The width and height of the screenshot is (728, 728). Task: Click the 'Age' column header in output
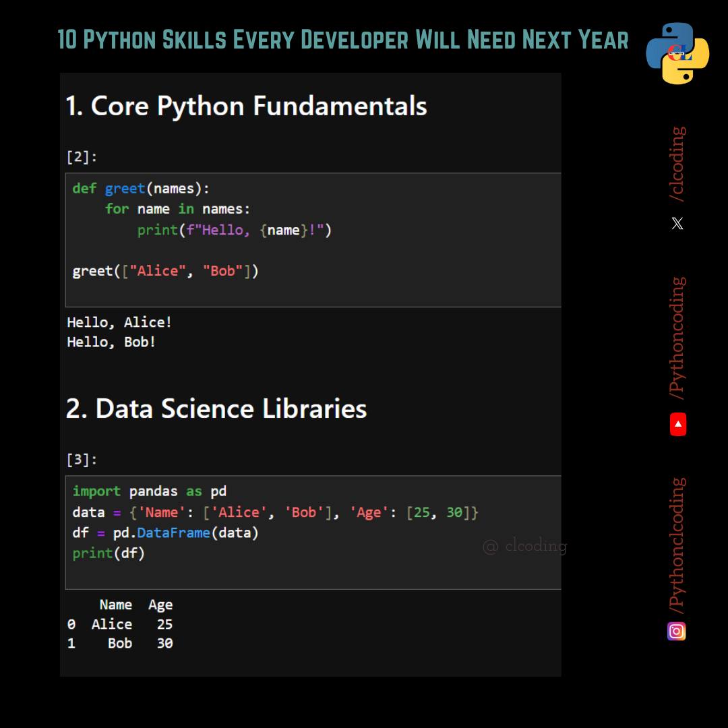pos(160,605)
